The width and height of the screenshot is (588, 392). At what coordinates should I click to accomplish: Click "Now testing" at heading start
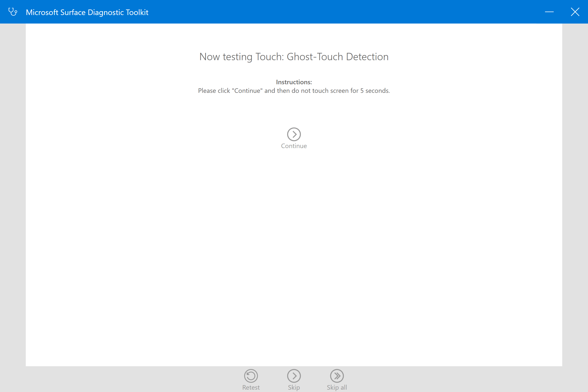pos(226,57)
